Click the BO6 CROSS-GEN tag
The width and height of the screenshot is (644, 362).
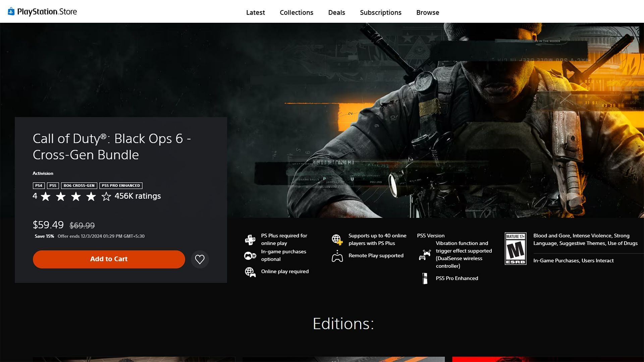tap(79, 186)
